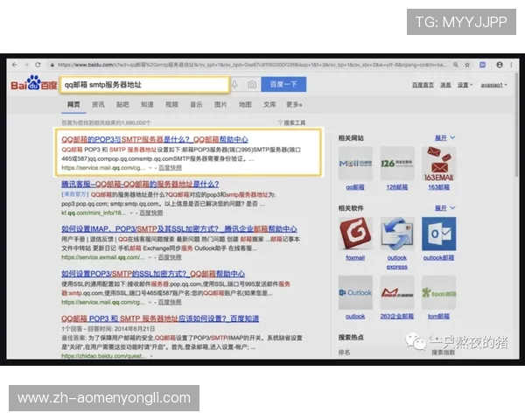Screen dimensions: 525x420
Task: Open the outlook邮箱 software link
Action: (438, 257)
